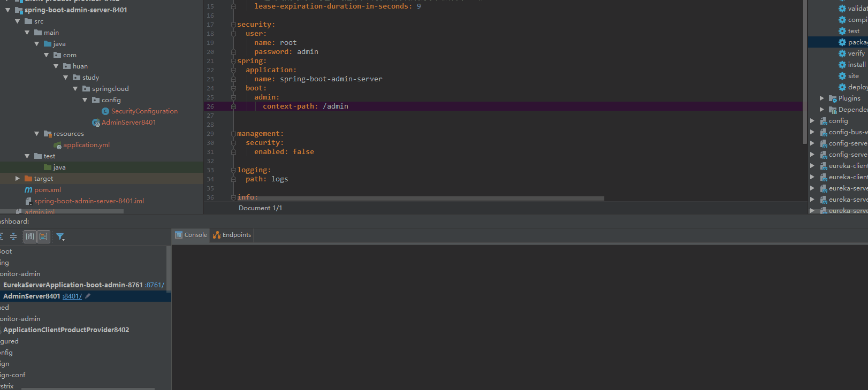Image resolution: width=868 pixels, height=390 pixels.
Task: Click the Maven Plugins folder icon
Action: [833, 98]
